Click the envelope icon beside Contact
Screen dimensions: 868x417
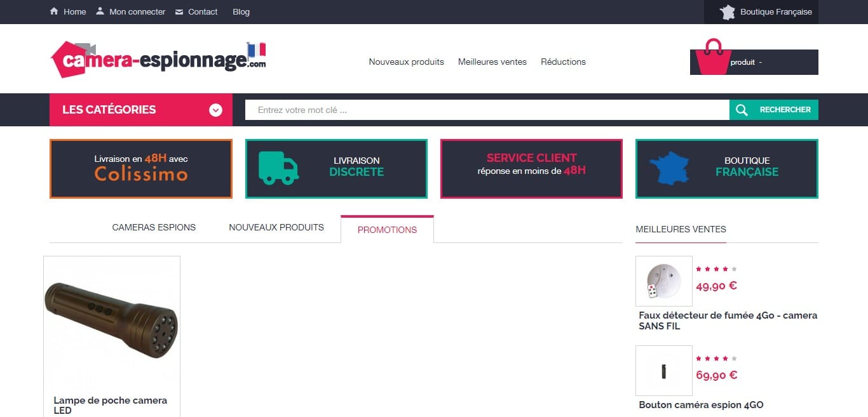pos(179,12)
